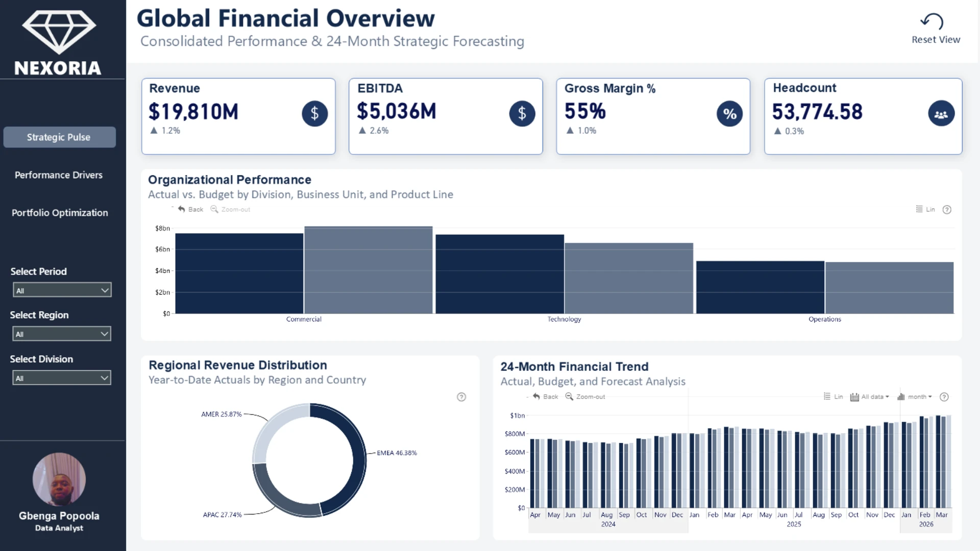
Task: Expand the All data range dropdown
Action: [x=870, y=396]
